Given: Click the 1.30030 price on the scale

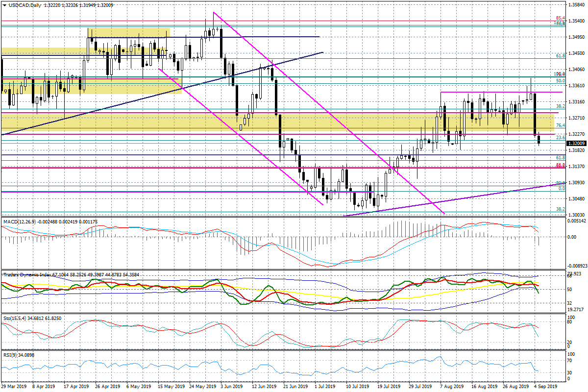Looking at the screenshot, I should click(x=576, y=215).
